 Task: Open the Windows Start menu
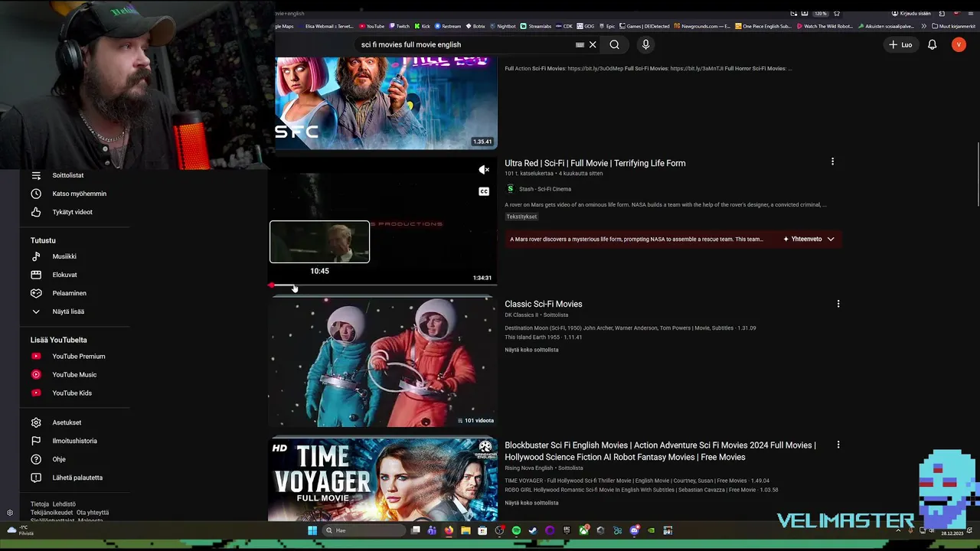[x=312, y=530]
